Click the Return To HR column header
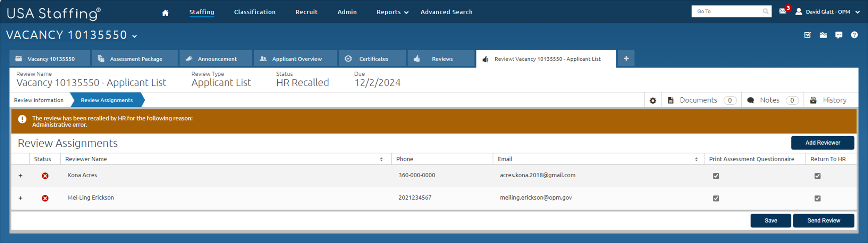This screenshot has width=868, height=243. click(828, 159)
